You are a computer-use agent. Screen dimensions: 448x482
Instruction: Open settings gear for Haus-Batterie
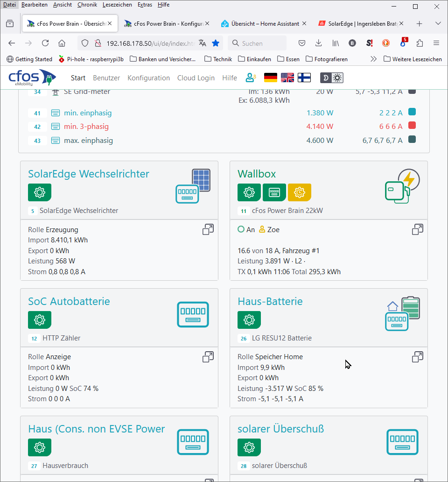249,320
